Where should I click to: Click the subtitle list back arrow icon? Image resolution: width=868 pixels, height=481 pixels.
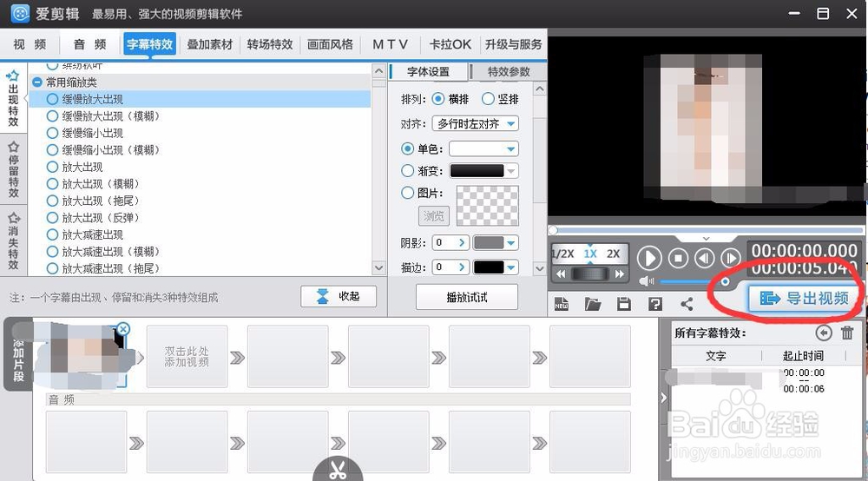click(824, 333)
